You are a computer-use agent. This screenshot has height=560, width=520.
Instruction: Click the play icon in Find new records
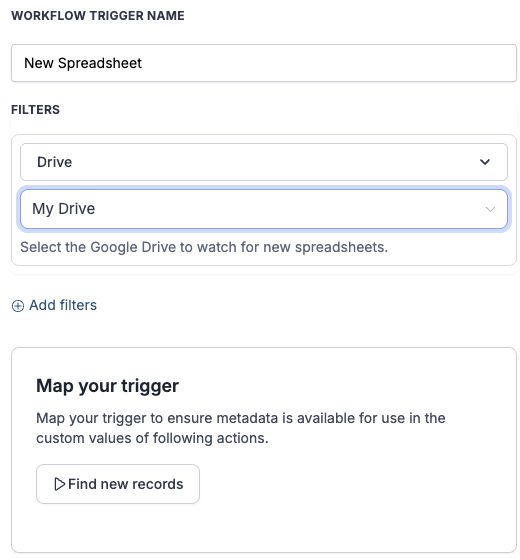click(59, 484)
